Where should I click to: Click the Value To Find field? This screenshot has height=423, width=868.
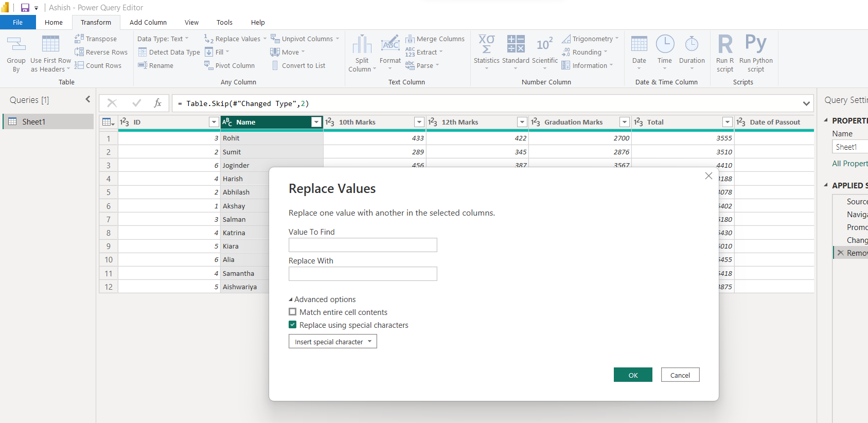(363, 245)
